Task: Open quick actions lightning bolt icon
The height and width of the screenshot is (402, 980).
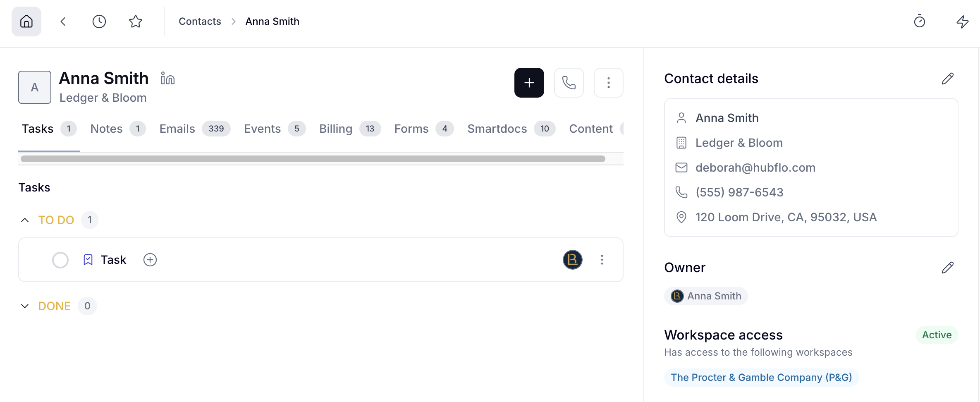Action: (963, 22)
